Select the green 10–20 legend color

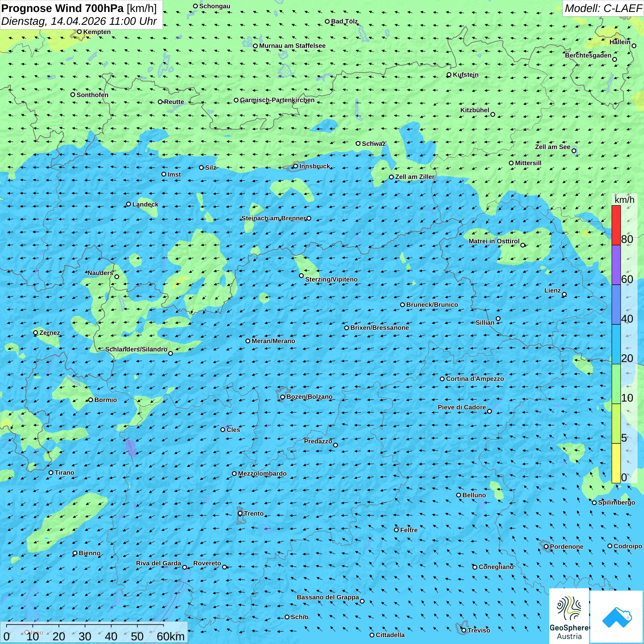(616, 384)
